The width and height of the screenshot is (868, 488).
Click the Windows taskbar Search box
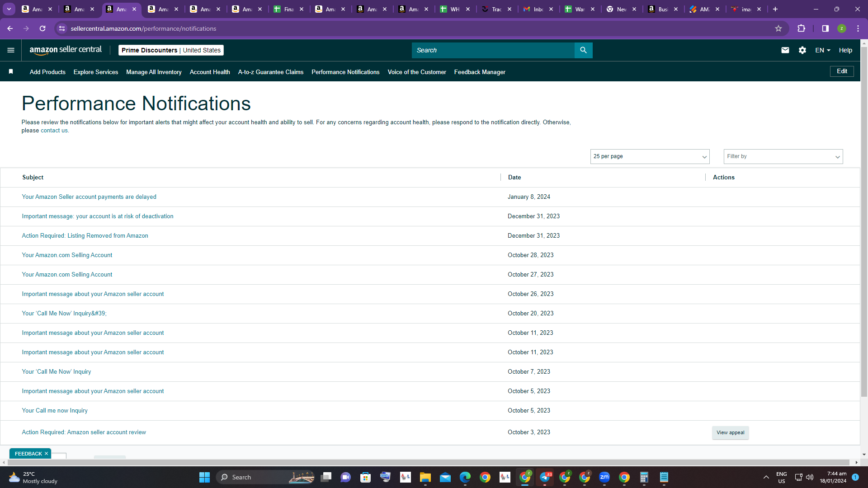tap(265, 477)
